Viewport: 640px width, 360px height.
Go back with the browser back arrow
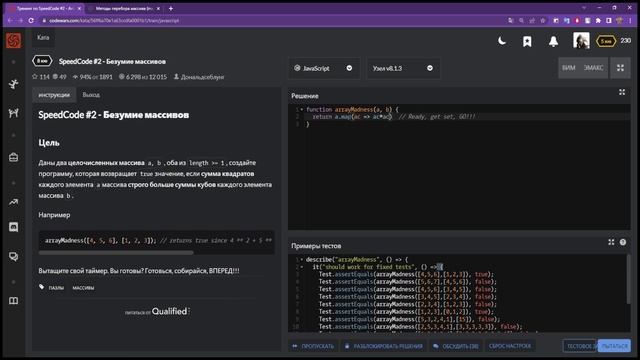pos(10,20)
